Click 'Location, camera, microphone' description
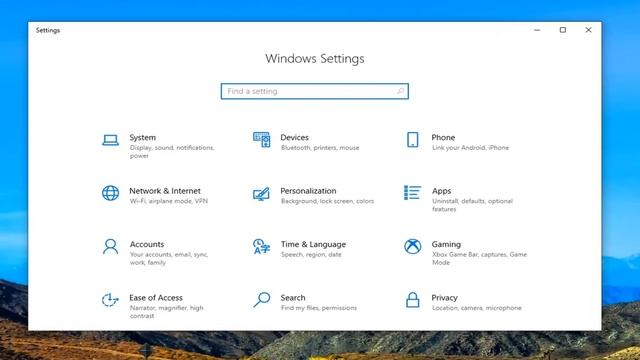The height and width of the screenshot is (360, 640). click(x=477, y=308)
